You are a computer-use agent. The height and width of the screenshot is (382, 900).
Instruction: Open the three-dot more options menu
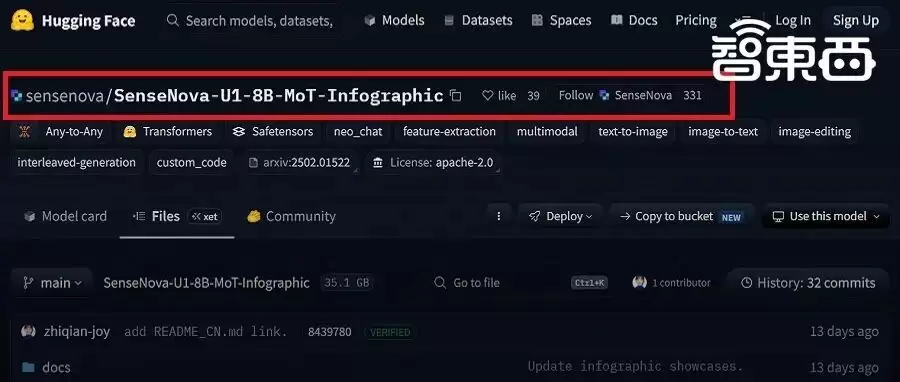(498, 216)
